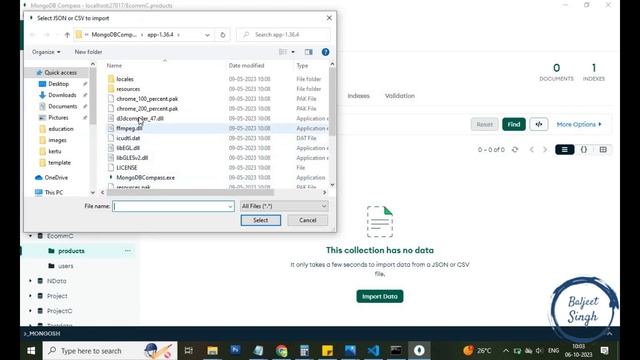The width and height of the screenshot is (640, 360).
Task: Select ffmpeg.dll file
Action: [x=129, y=128]
